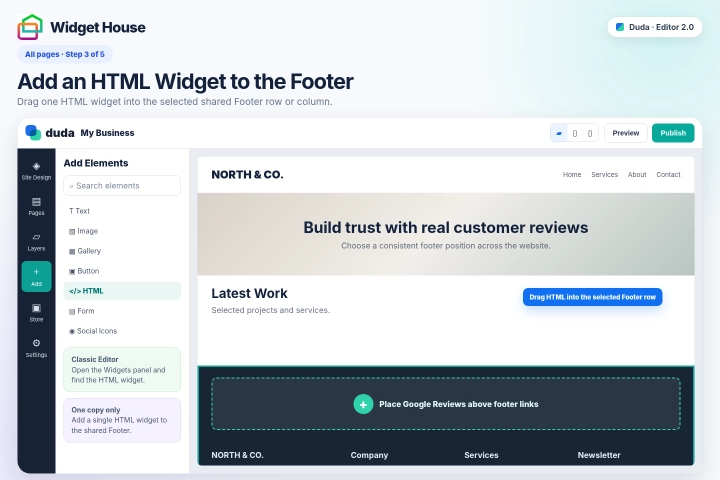Switch to mobile device view
The image size is (720, 480).
click(590, 133)
